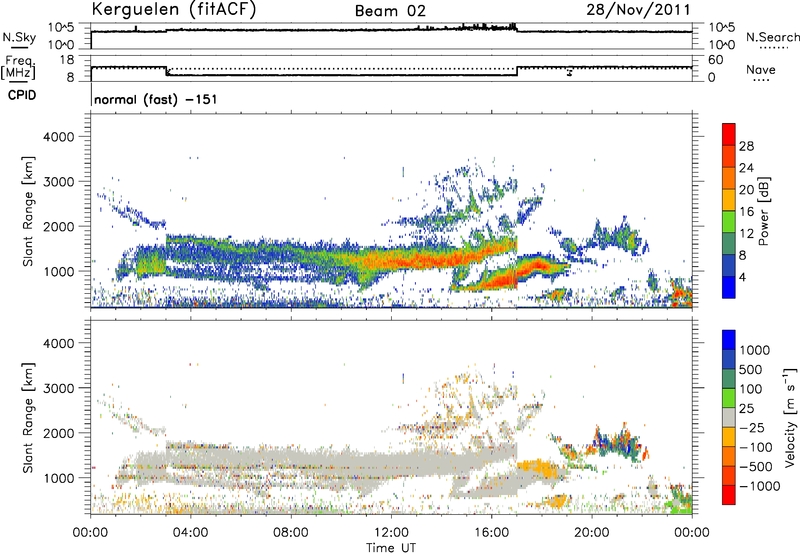Click "16" on the power color bar

[x=746, y=212]
